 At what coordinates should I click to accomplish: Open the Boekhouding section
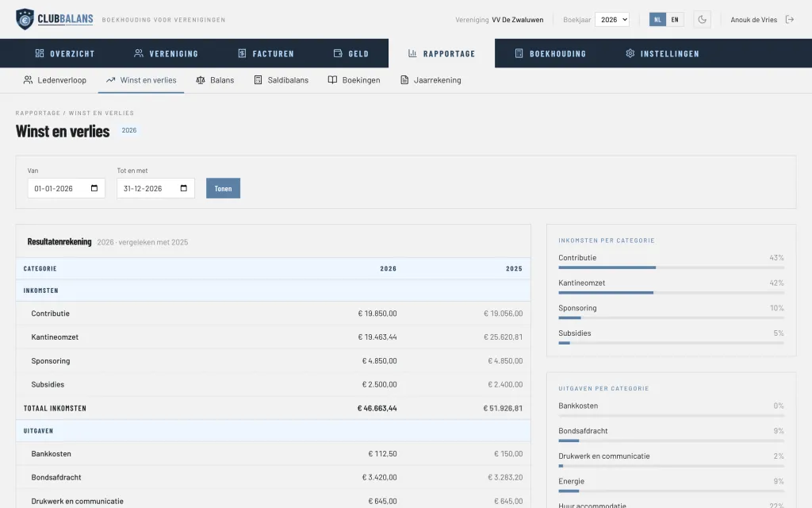tap(550, 53)
